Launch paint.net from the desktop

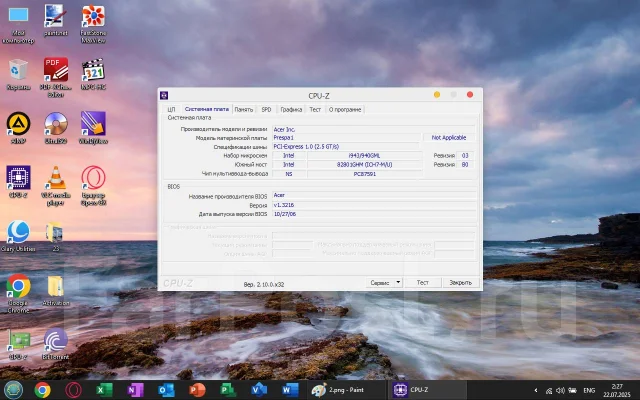[56, 20]
